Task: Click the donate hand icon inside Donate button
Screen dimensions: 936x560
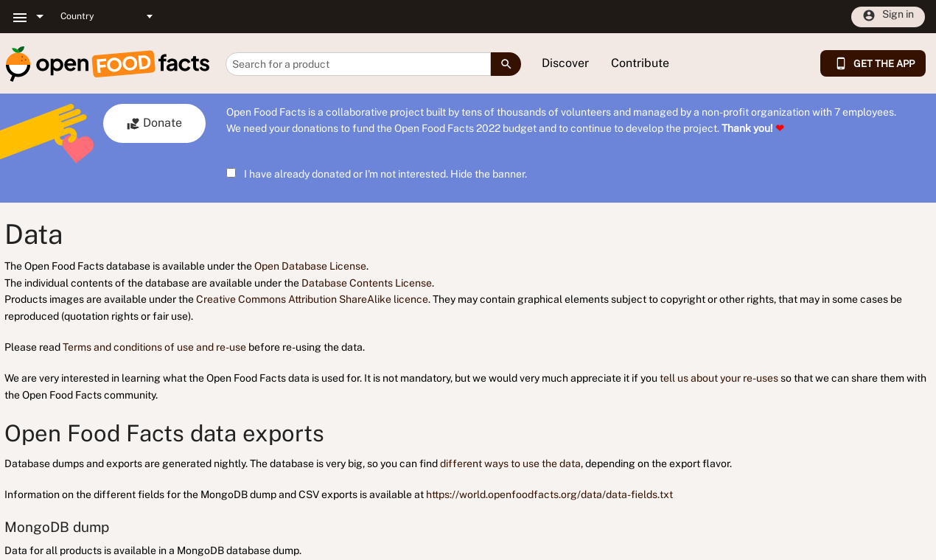Action: 133,122
